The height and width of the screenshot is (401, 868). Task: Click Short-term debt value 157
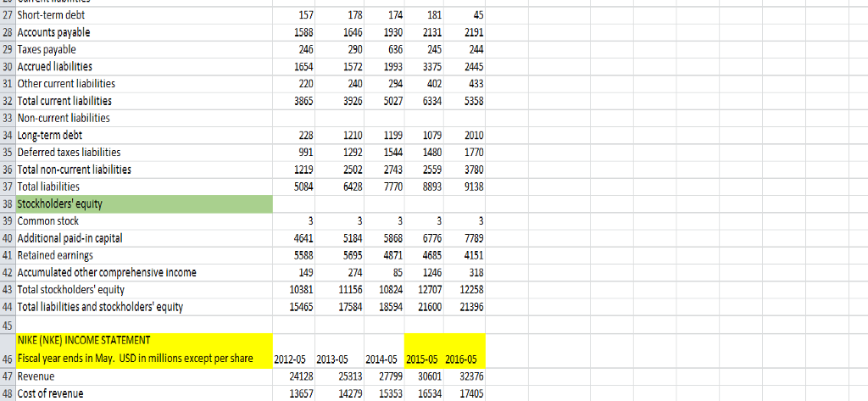click(x=294, y=15)
